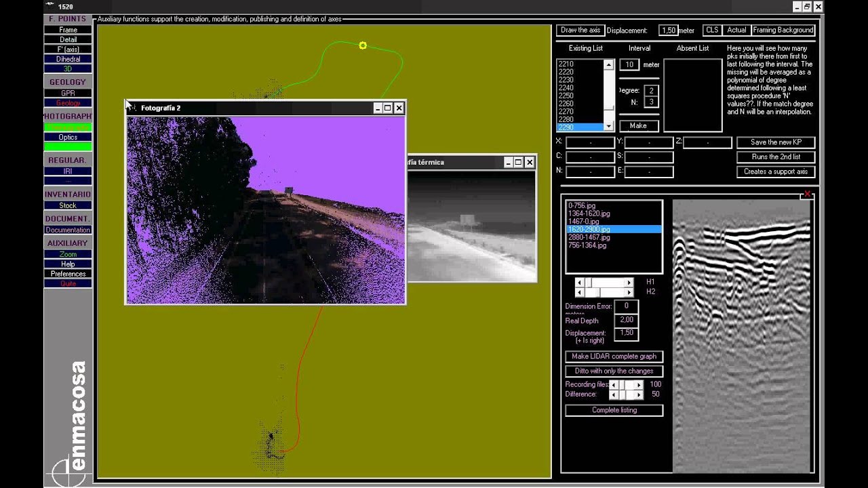Click Runs the 2nd list button
Screen dimensions: 868x488
[776, 157]
